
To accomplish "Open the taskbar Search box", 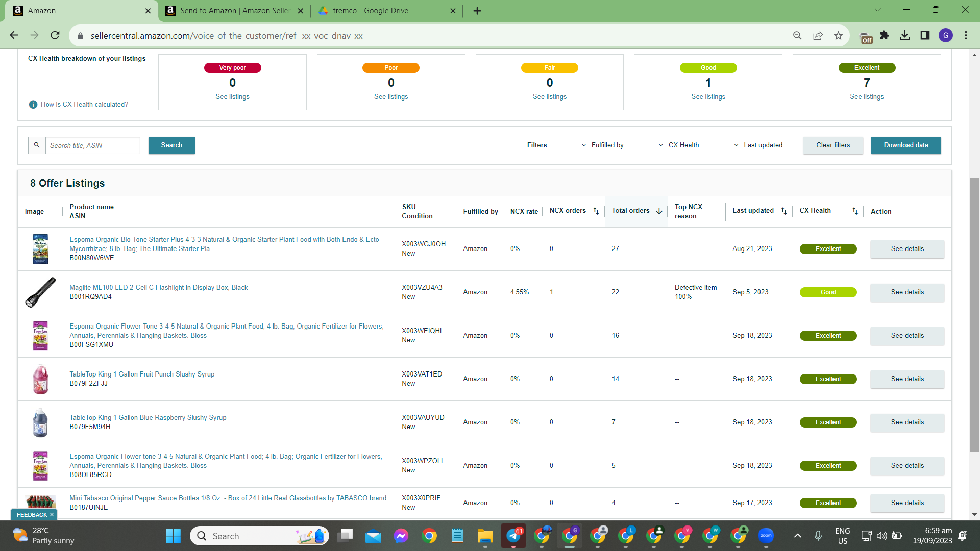I will pyautogui.click(x=259, y=536).
